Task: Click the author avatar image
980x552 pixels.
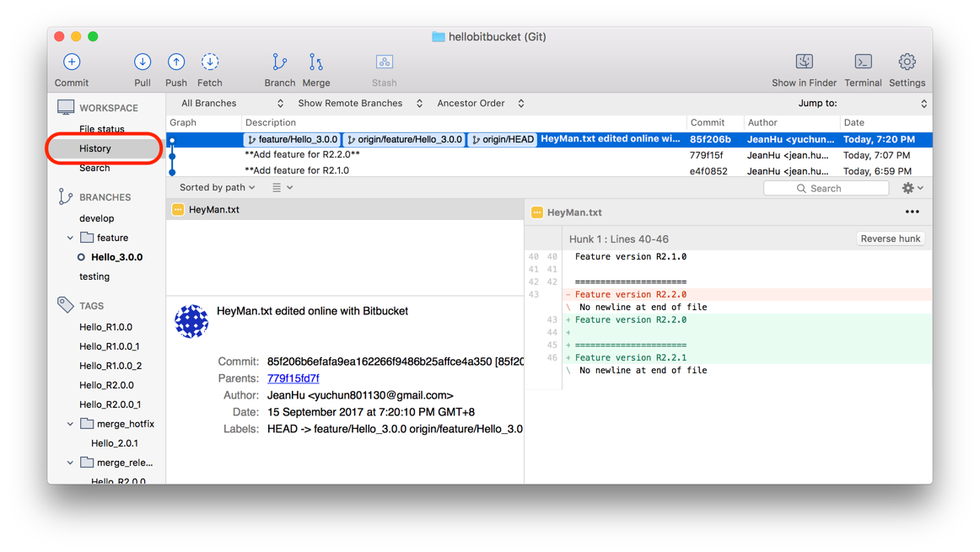Action: [x=191, y=322]
